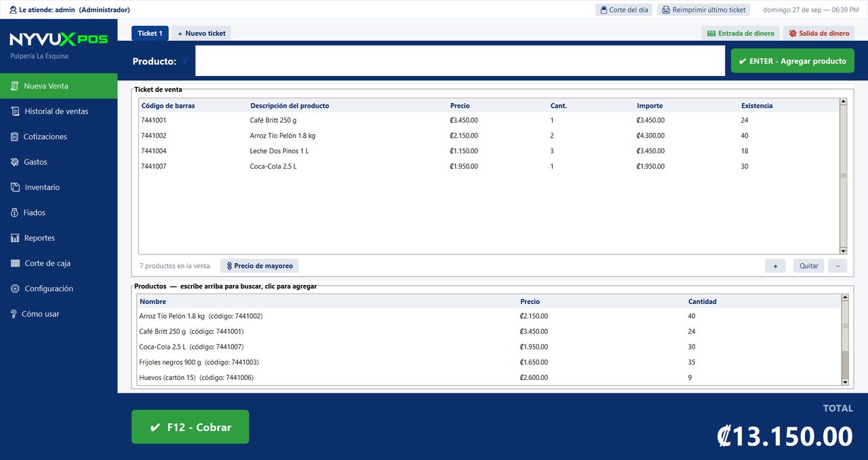Click the Cotizaciones clipboard icon
Screen dimensions: 868x460
(14, 136)
